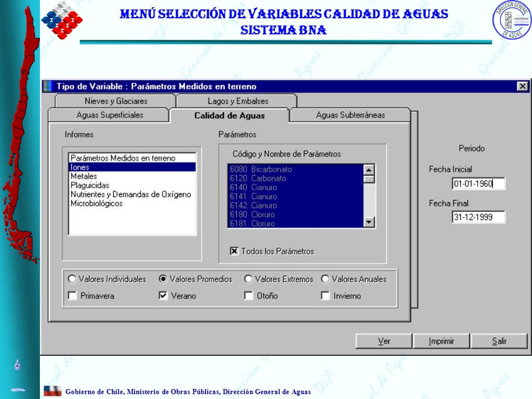Select parameter 6180 Cloruro
The width and height of the screenshot is (532, 399).
click(295, 214)
